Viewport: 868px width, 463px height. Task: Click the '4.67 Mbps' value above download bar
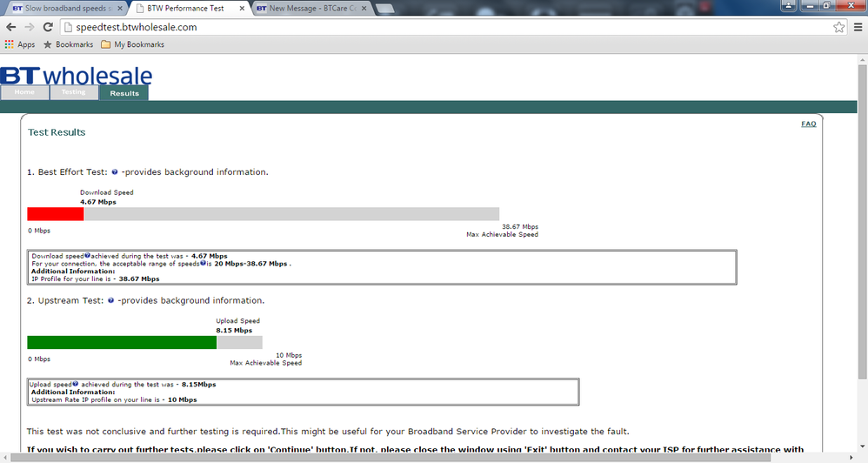pyautogui.click(x=98, y=202)
